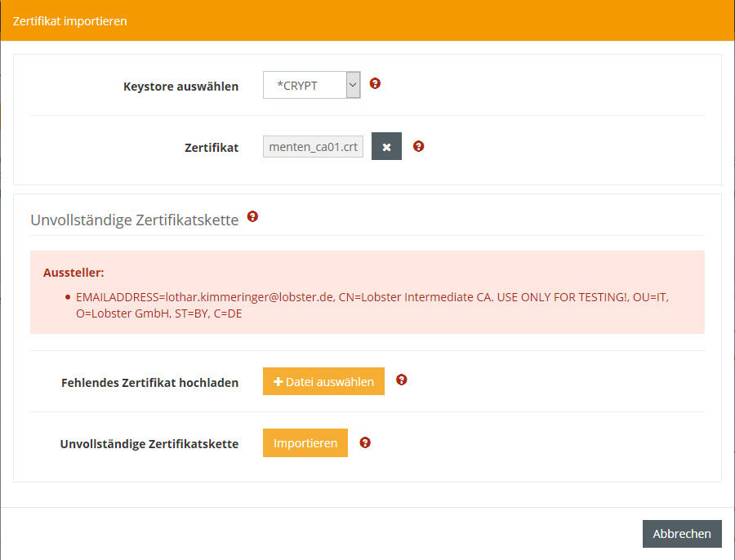Screen dimensions: 735x560
Task: Cancel the dialog with Abbrechen
Action: click(x=681, y=534)
